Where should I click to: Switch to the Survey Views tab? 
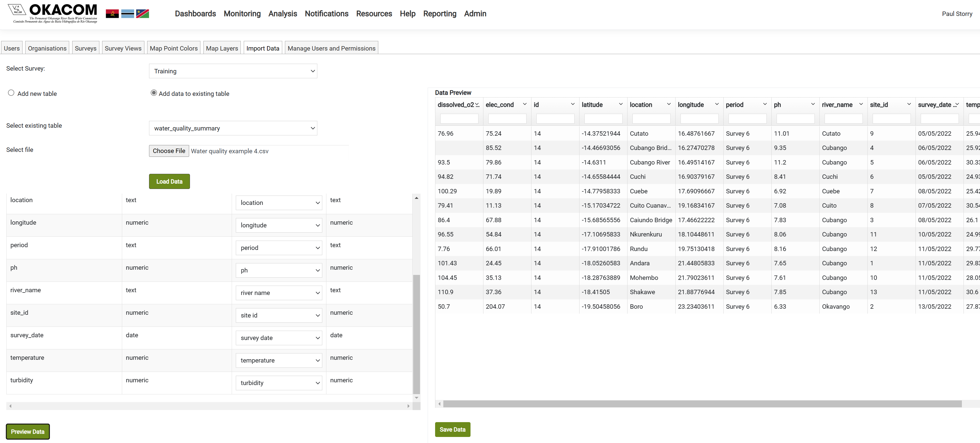pyautogui.click(x=123, y=48)
